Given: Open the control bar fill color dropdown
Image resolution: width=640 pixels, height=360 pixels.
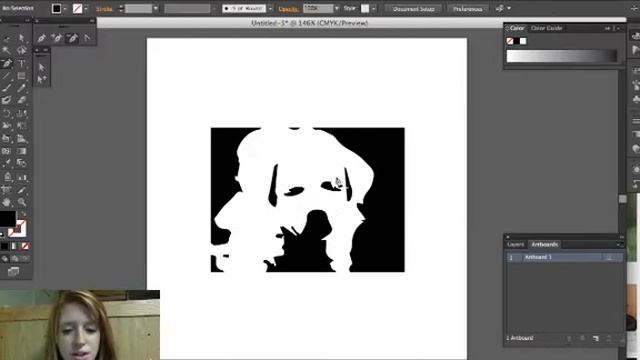Looking at the screenshot, I should 65,9.
